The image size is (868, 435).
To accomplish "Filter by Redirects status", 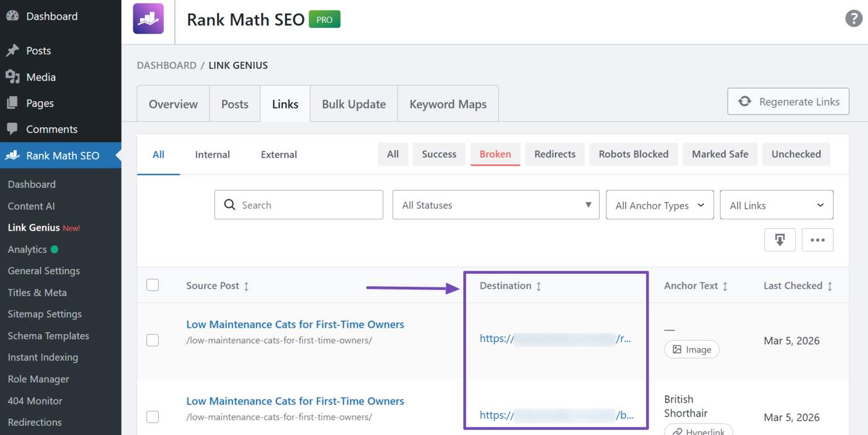I will 555,154.
